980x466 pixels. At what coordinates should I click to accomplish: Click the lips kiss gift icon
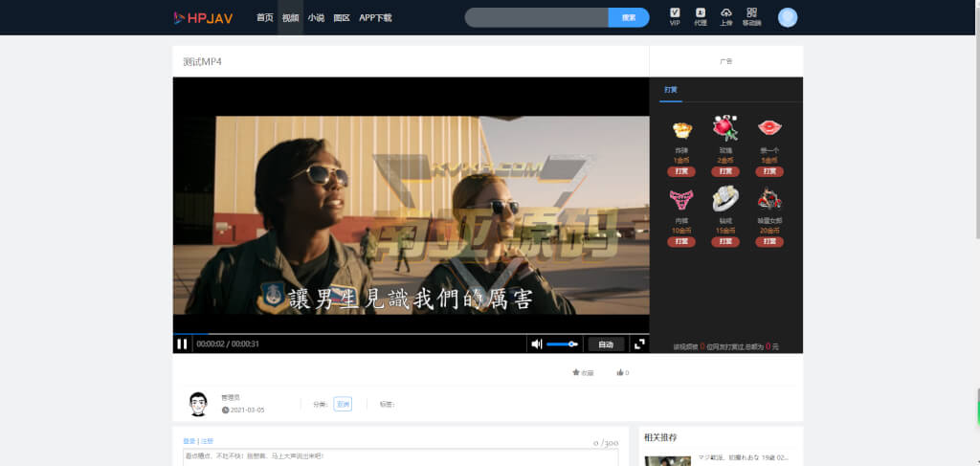tap(769, 128)
